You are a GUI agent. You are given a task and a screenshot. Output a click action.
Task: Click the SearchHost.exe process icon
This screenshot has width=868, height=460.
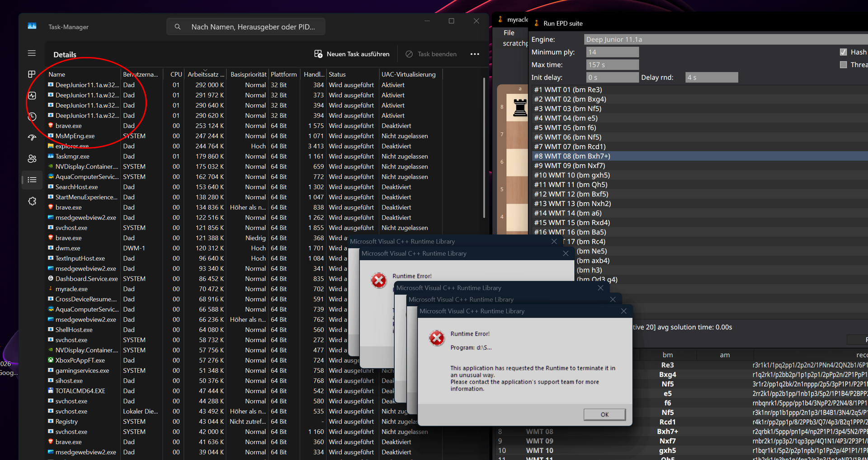51,187
